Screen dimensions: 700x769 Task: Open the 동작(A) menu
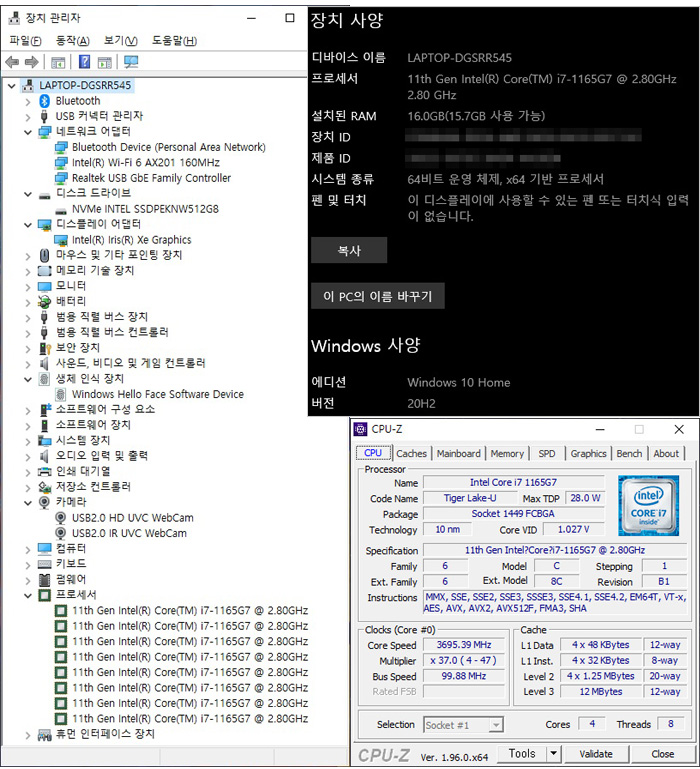coord(73,41)
